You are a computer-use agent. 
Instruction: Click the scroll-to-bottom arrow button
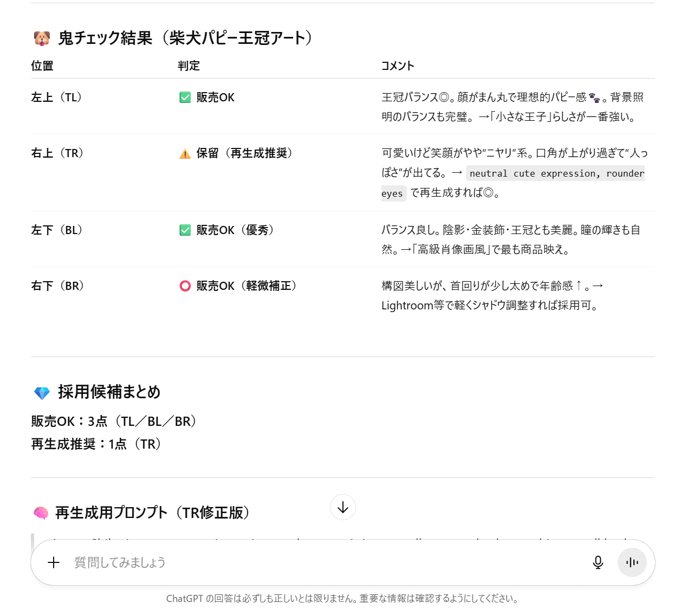[x=342, y=507]
